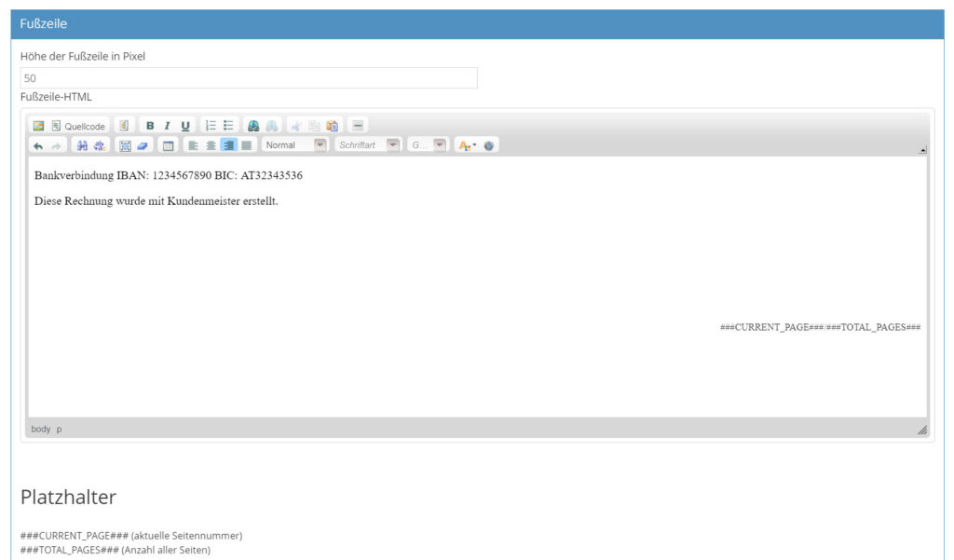The image size is (954, 560).
Task: Open the font size dropdown
Action: [x=428, y=145]
